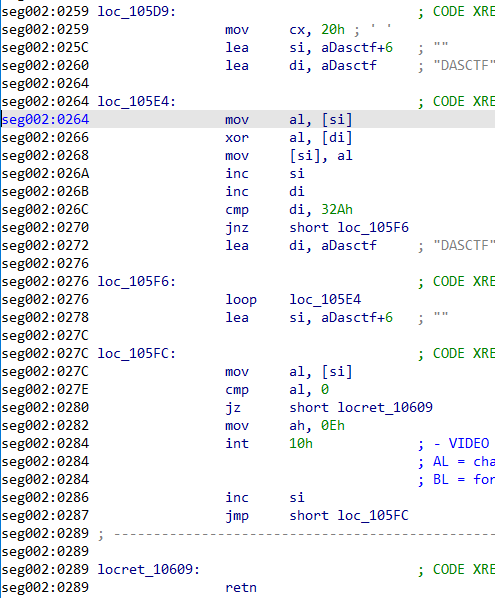Select the highlighted seg002:0264 address

[45, 119]
